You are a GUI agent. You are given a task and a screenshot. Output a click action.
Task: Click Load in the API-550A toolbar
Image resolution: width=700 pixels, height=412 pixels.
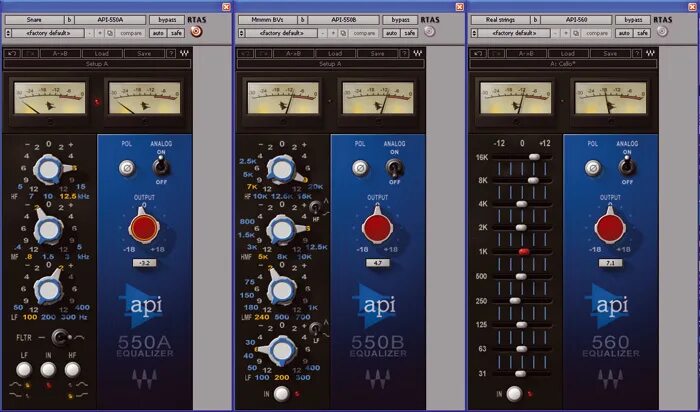click(102, 54)
